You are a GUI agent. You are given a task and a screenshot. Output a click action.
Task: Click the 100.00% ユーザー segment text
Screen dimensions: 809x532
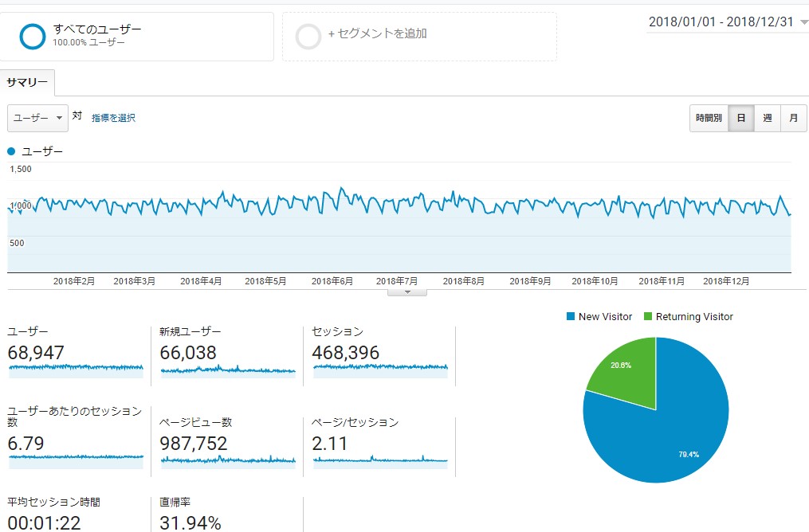[x=88, y=42]
